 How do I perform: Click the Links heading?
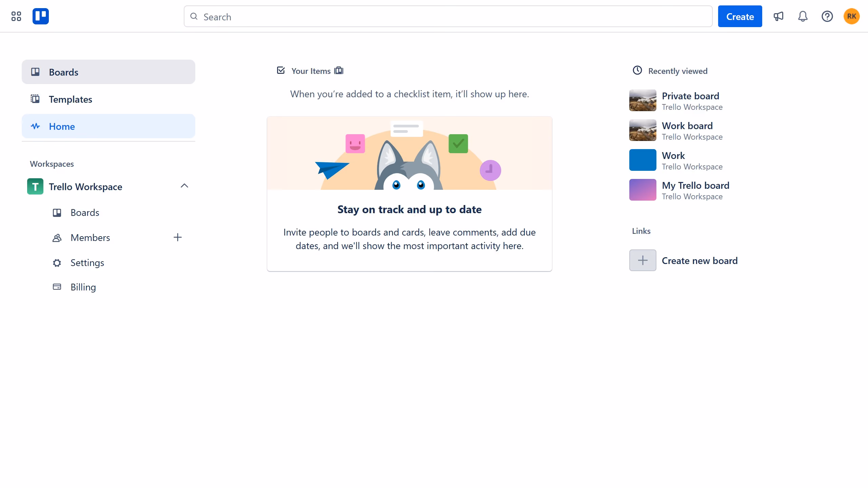(641, 231)
